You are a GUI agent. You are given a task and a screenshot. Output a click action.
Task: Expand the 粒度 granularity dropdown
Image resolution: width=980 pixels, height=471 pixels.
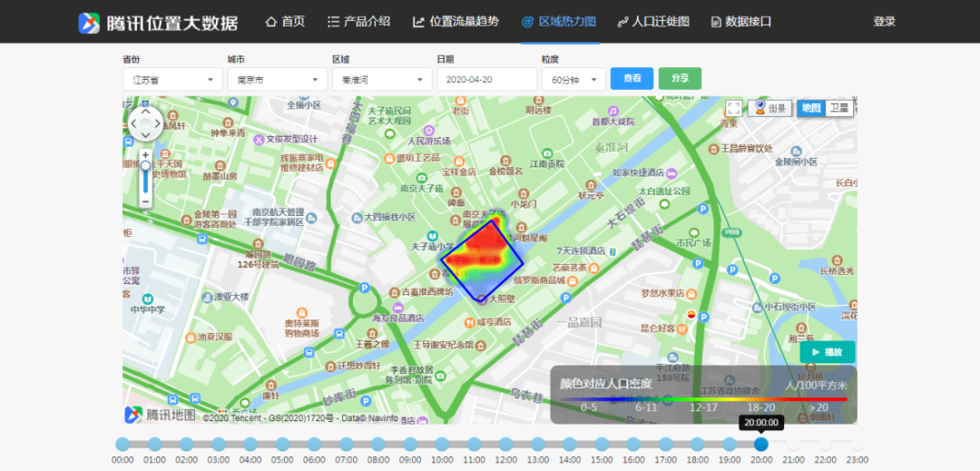573,80
